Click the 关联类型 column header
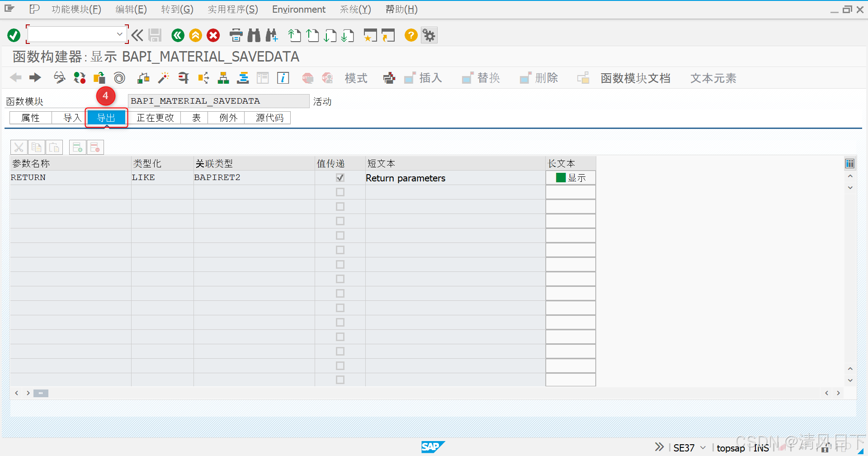Screen dimensions: 868x456 (x=254, y=163)
